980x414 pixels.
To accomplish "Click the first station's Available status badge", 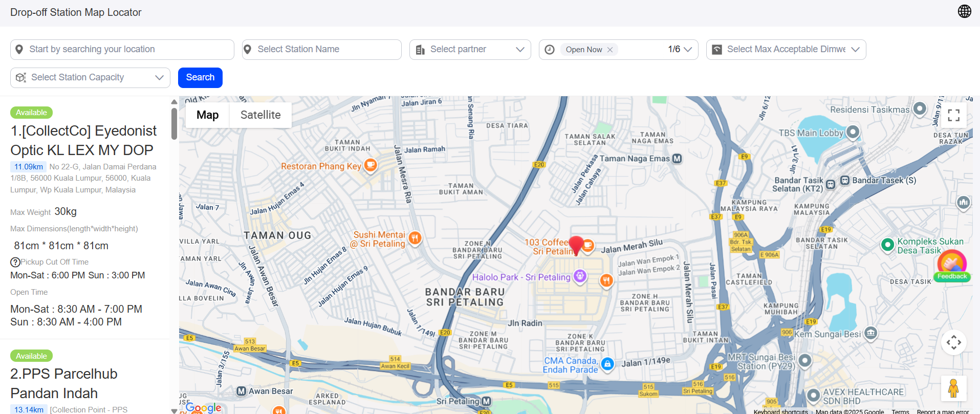I will click(31, 113).
